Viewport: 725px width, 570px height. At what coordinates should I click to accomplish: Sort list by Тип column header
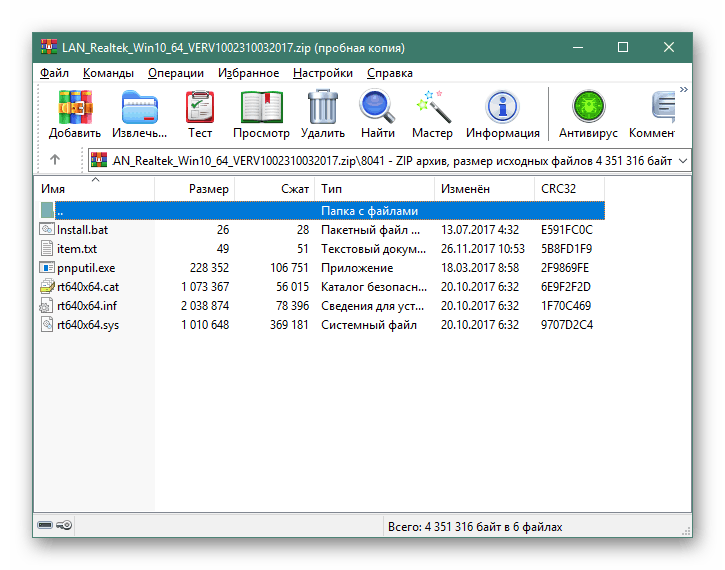pos(375,189)
